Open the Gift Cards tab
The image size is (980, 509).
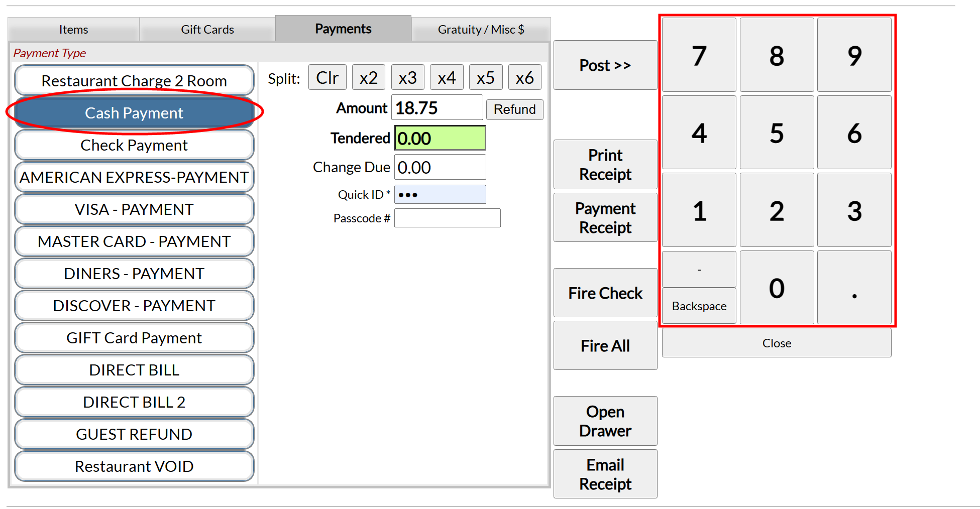207,30
